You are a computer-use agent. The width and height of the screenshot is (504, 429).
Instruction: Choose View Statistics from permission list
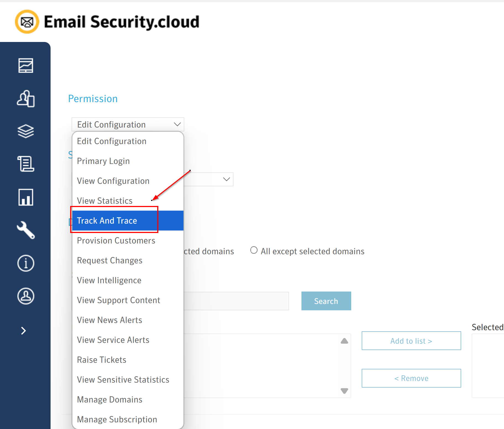point(105,201)
